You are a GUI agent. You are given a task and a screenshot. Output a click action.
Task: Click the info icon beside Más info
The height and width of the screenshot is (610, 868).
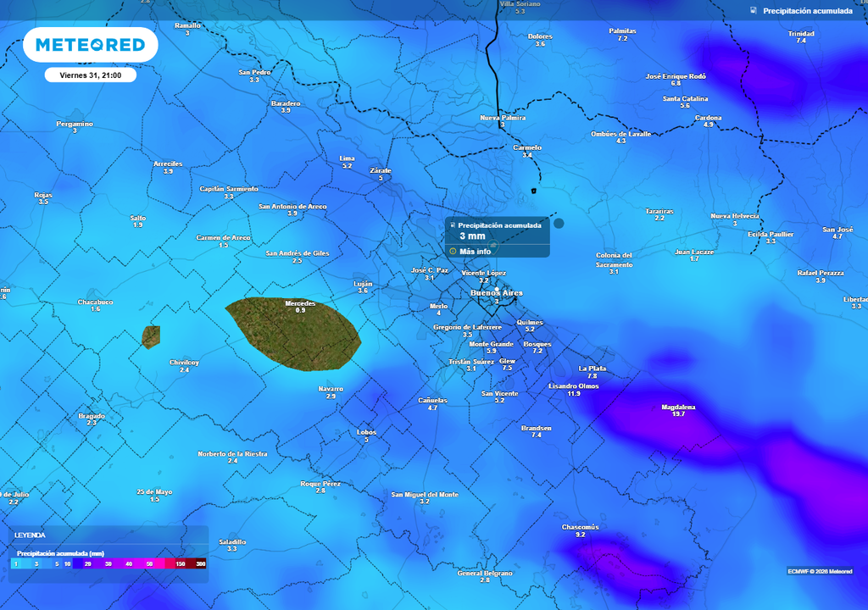pos(453,252)
